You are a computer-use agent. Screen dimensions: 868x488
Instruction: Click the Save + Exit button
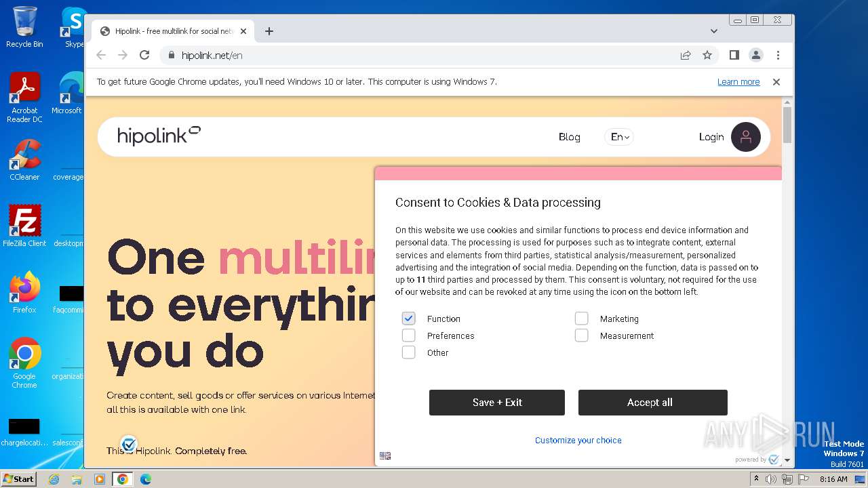[497, 403]
